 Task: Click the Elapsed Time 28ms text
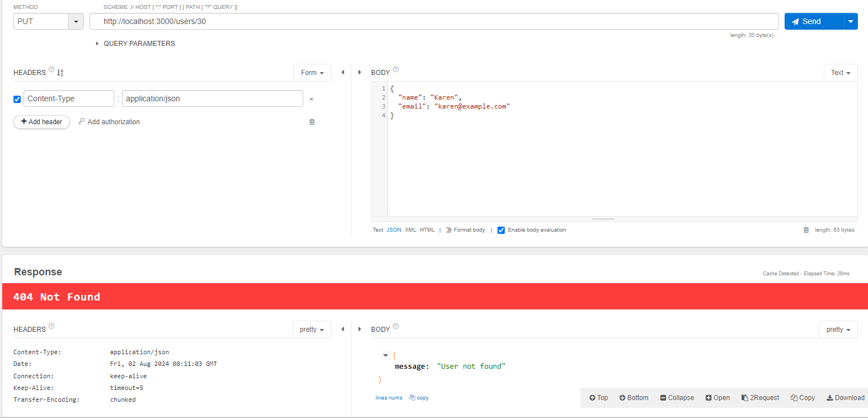point(827,274)
